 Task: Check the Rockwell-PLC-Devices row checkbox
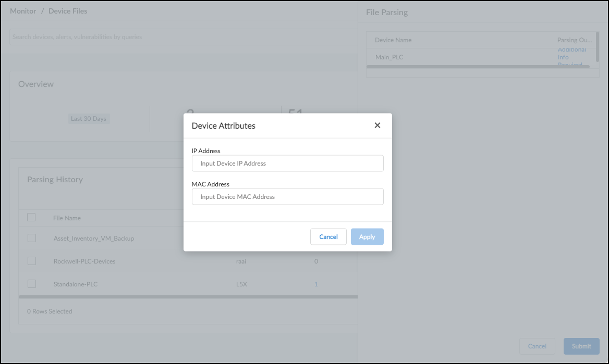click(x=32, y=261)
